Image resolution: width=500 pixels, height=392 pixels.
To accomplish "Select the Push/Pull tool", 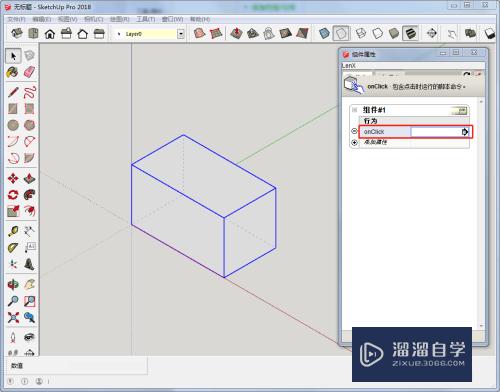I will [29, 178].
